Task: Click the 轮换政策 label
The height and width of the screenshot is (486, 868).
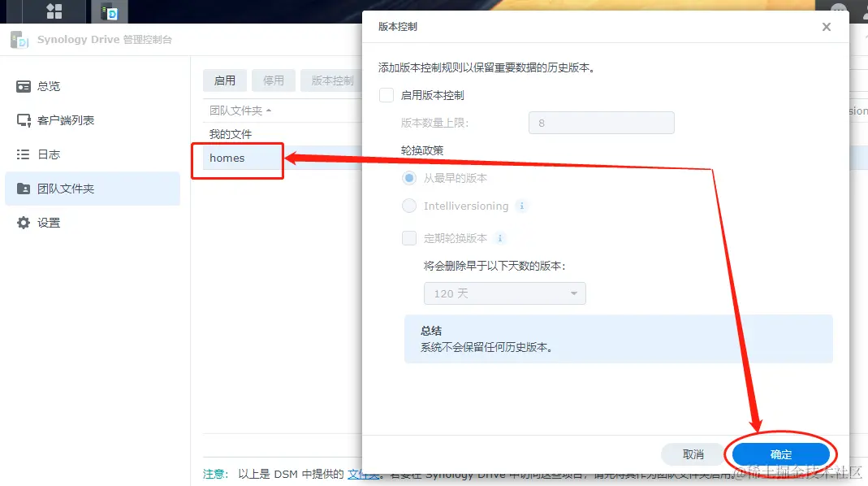Action: [x=422, y=150]
